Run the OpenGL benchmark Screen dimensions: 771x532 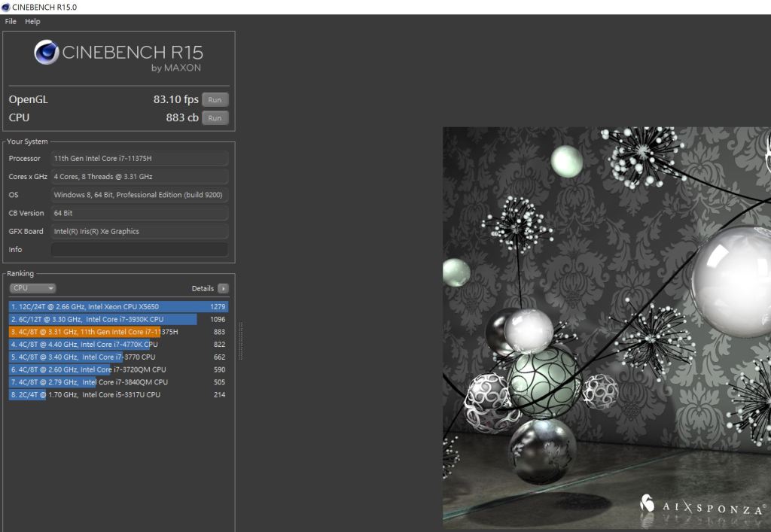pos(215,99)
